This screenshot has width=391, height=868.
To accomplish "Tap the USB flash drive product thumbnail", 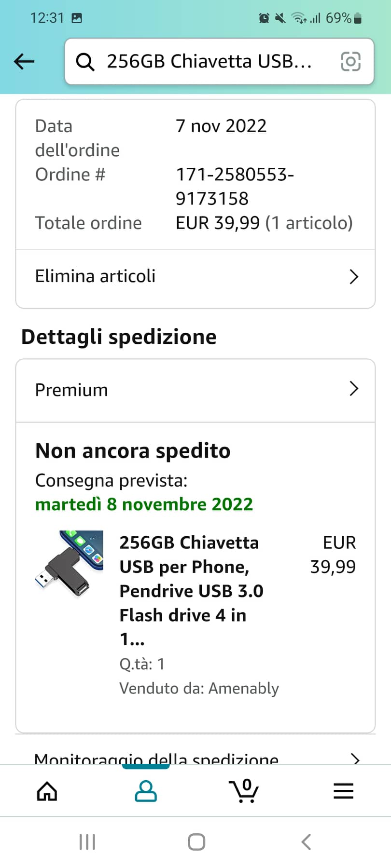I will tap(69, 562).
